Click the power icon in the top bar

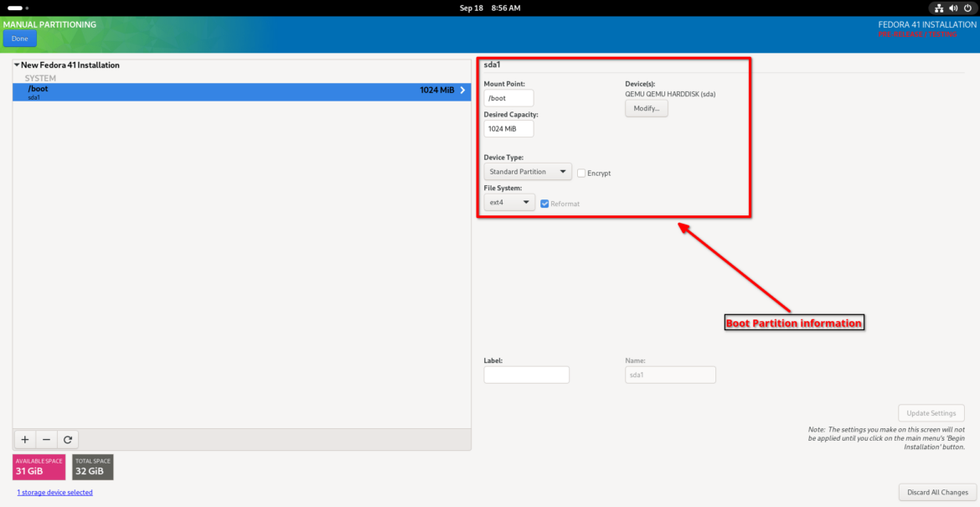pyautogui.click(x=968, y=8)
